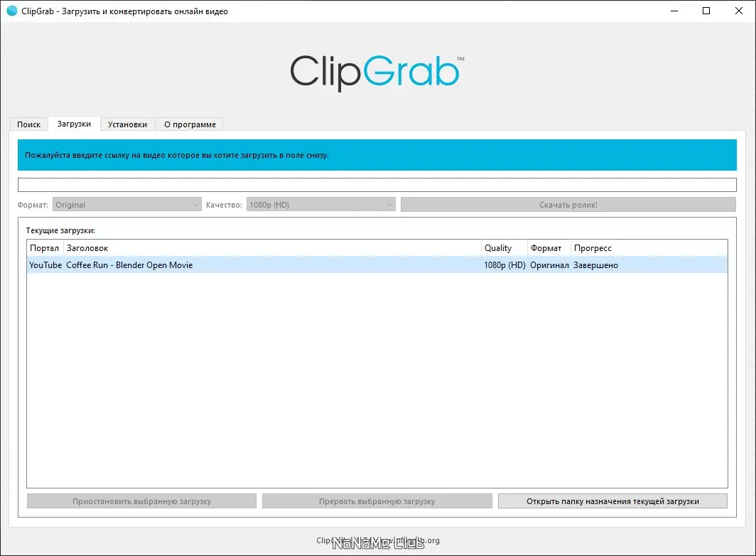
Task: Click the Скачать ролик! button
Action: pos(568,205)
